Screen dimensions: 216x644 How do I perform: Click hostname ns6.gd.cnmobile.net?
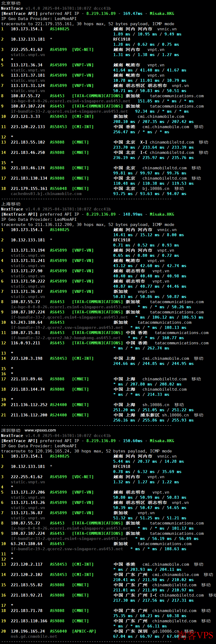coord(34,636)
